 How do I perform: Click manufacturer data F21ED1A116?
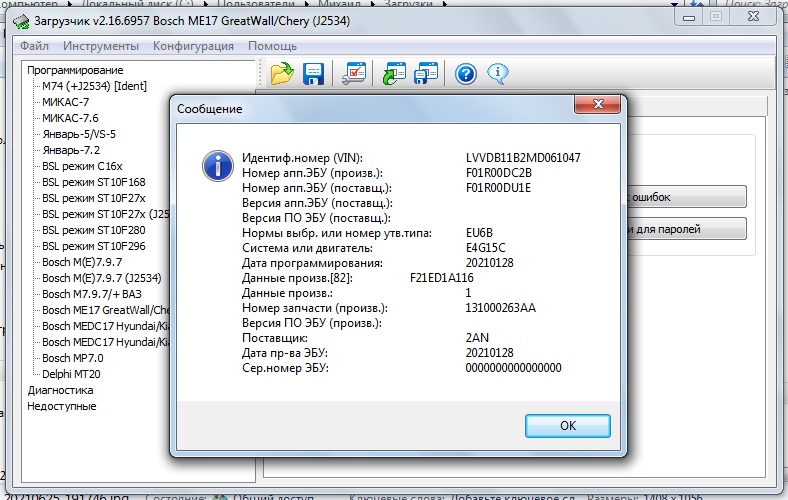pyautogui.click(x=442, y=278)
